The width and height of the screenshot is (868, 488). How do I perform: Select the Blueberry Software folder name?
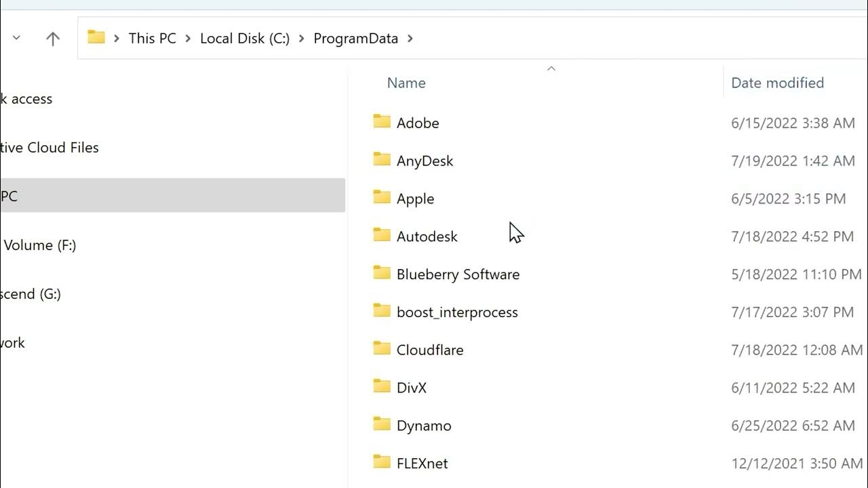[x=458, y=274]
